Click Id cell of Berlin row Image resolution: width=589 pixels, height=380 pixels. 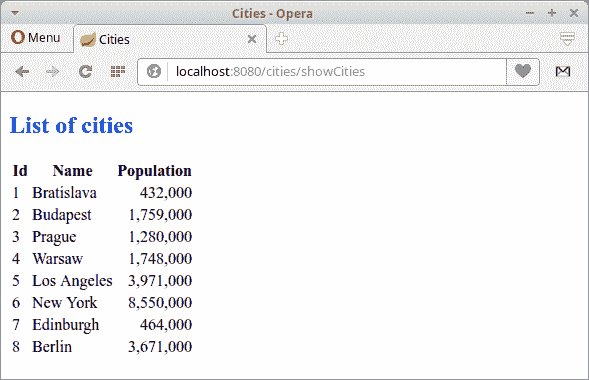tap(16, 347)
